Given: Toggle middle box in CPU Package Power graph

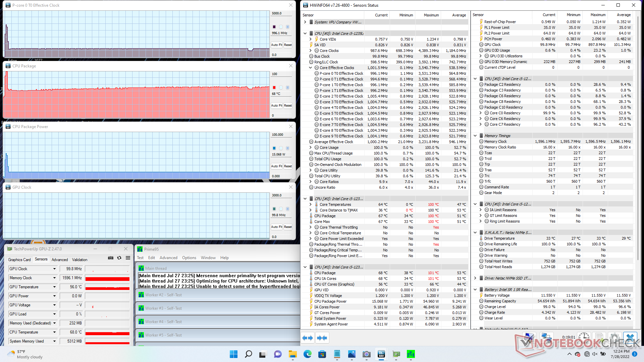Looking at the screenshot, I should (281, 148).
